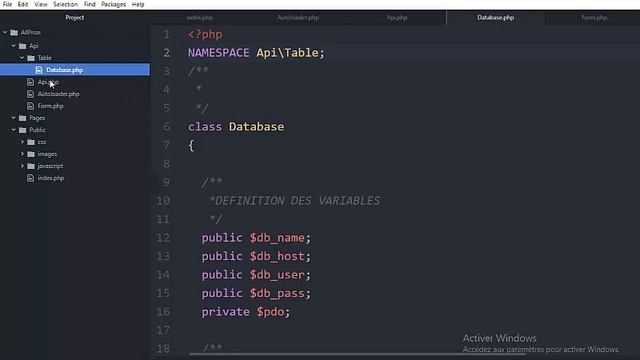Collapse the Table folder chevron
Screen dimensions: 640x360
click(x=22, y=58)
